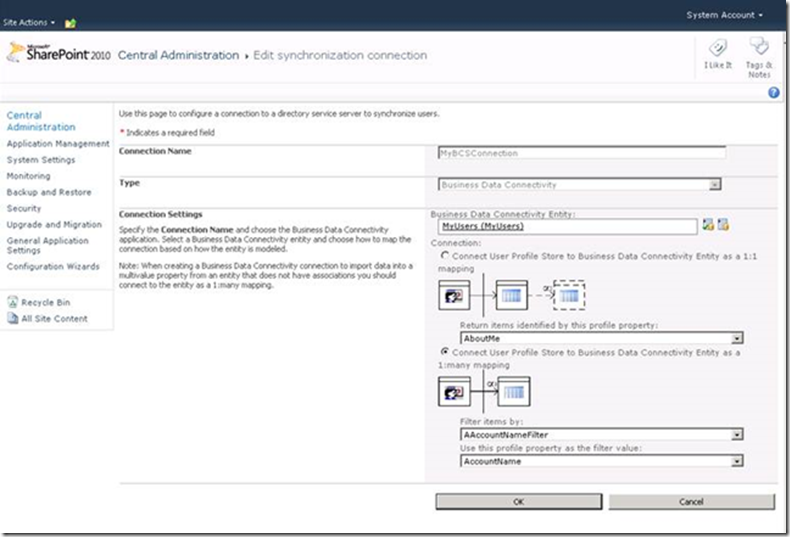Select the 1:1 mapping radio button
Image resolution: width=790 pixels, height=537 pixels.
[x=444, y=255]
